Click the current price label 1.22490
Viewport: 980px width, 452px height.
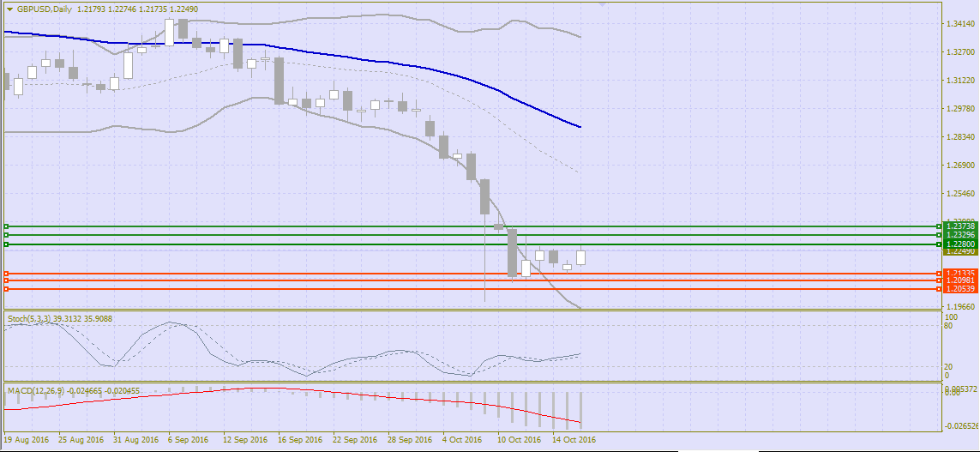960,251
